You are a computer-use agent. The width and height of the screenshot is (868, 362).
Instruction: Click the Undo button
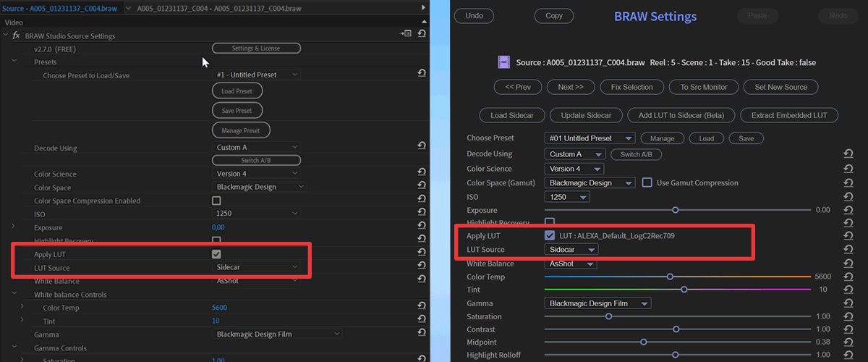475,15
